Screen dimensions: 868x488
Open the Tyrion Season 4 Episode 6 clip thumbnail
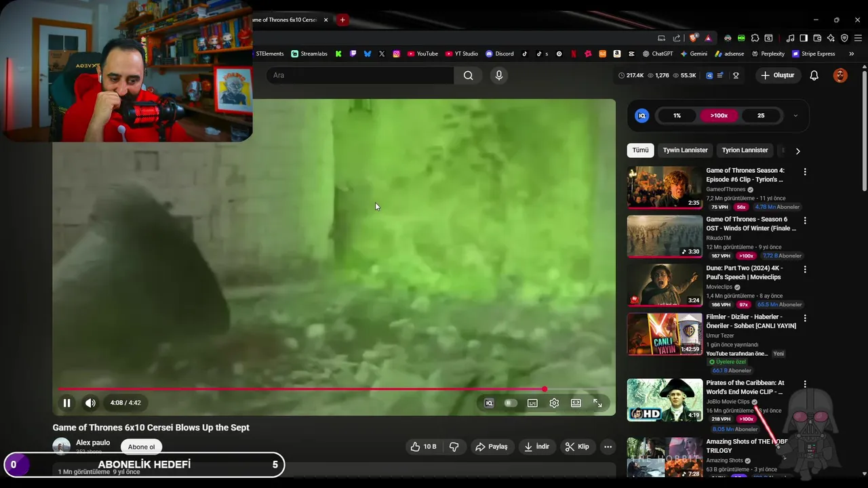pos(665,188)
